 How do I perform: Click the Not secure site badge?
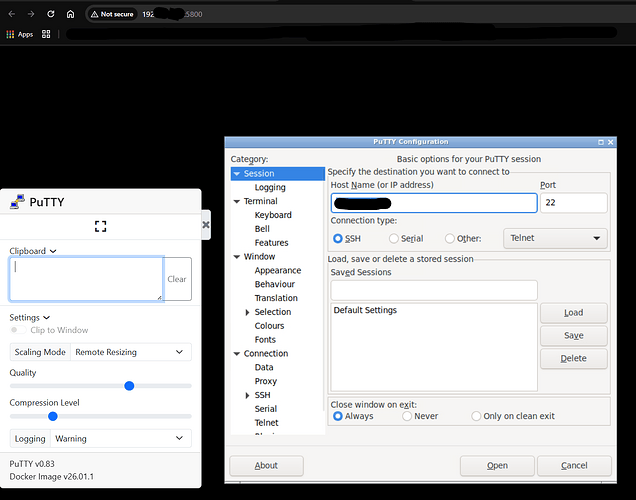(109, 15)
